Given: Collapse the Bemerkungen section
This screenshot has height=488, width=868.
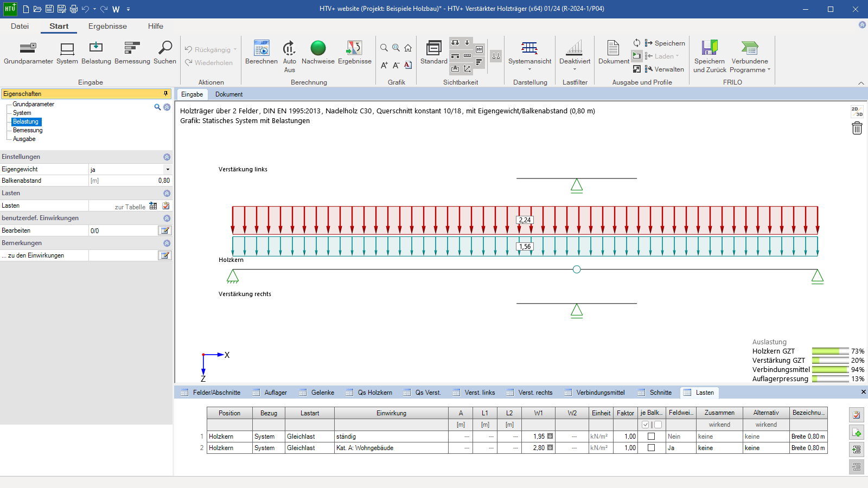Looking at the screenshot, I should (167, 243).
